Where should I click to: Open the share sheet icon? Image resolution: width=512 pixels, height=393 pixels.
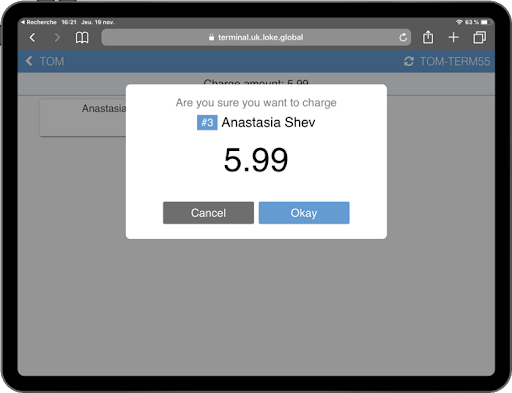coord(428,37)
